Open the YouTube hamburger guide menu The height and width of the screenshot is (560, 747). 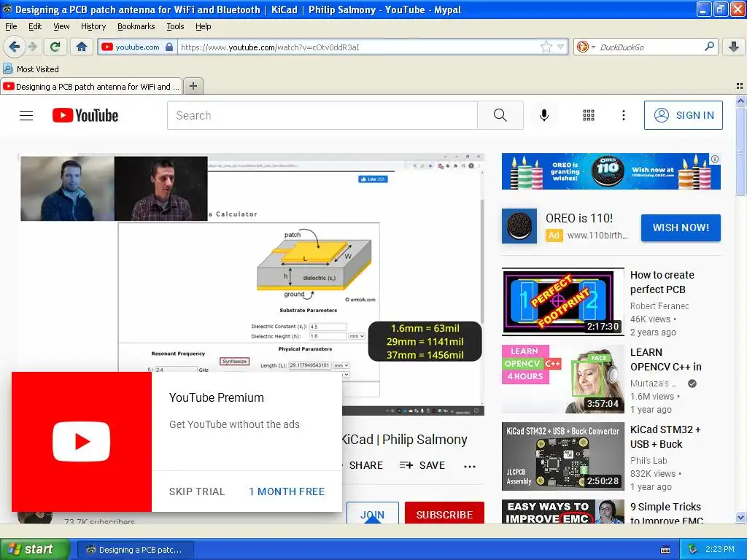click(x=26, y=115)
